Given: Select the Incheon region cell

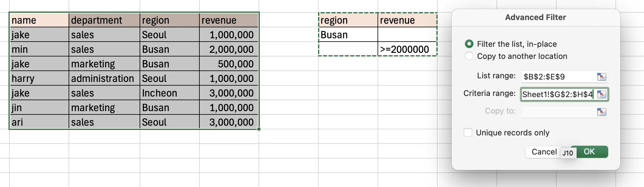Looking at the screenshot, I should pyautogui.click(x=169, y=93).
